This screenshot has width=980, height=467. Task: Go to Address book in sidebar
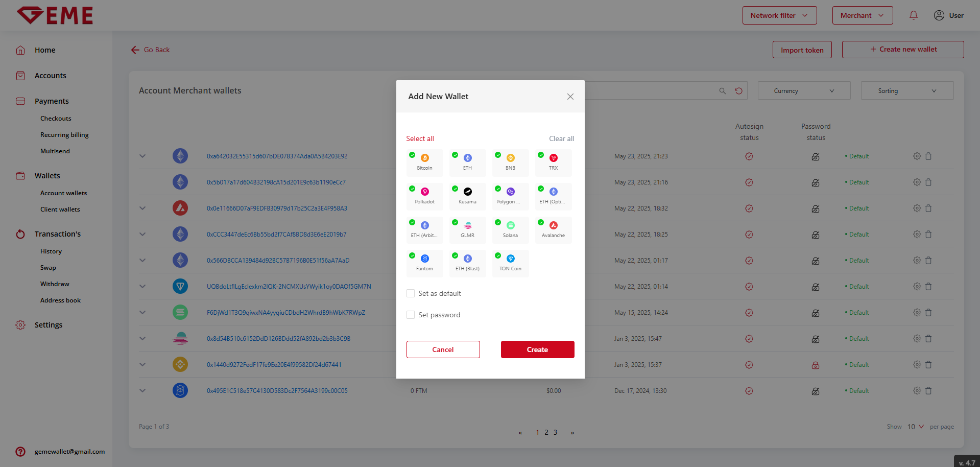tap(60, 300)
